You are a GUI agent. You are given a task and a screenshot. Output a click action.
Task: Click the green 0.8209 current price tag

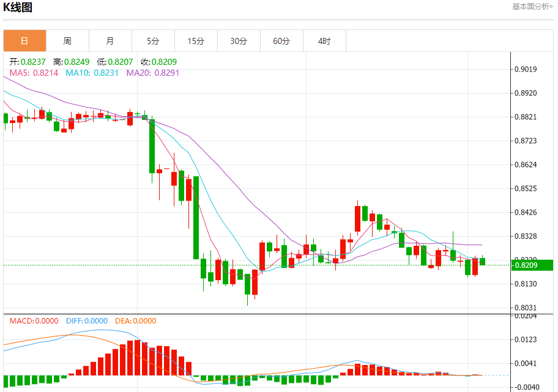pyautogui.click(x=532, y=265)
